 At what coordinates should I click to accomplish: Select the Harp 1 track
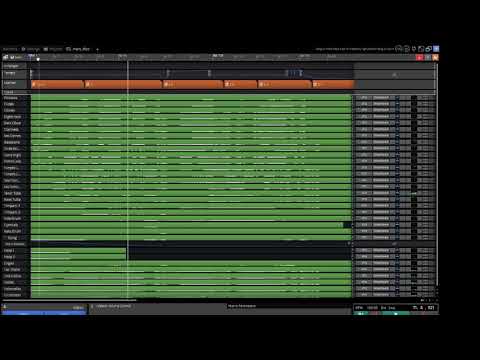click(x=16, y=250)
